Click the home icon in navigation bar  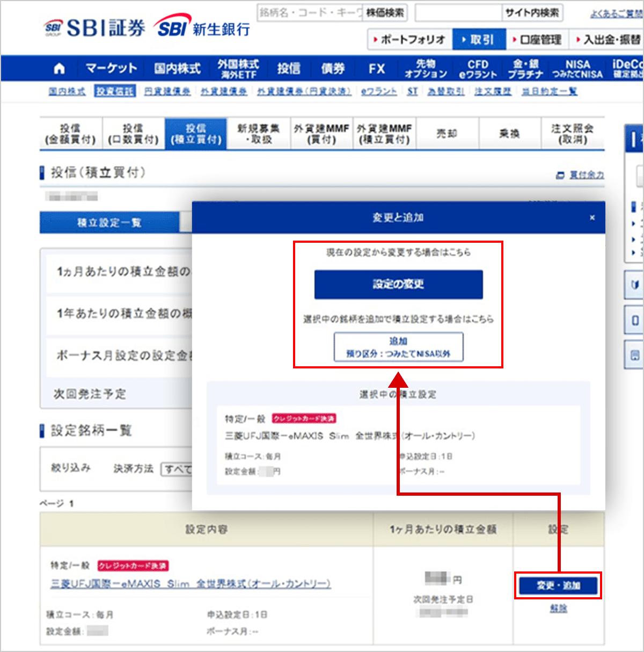coord(60,69)
